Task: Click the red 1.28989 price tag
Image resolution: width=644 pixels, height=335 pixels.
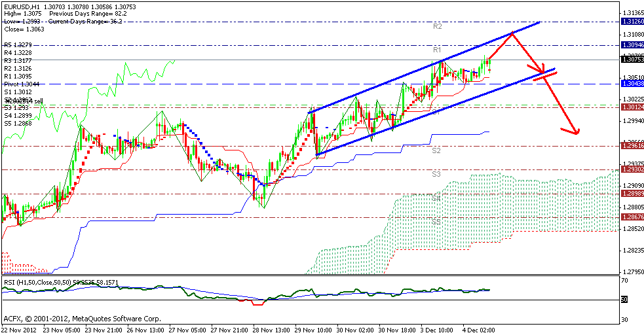Action: 632,194
